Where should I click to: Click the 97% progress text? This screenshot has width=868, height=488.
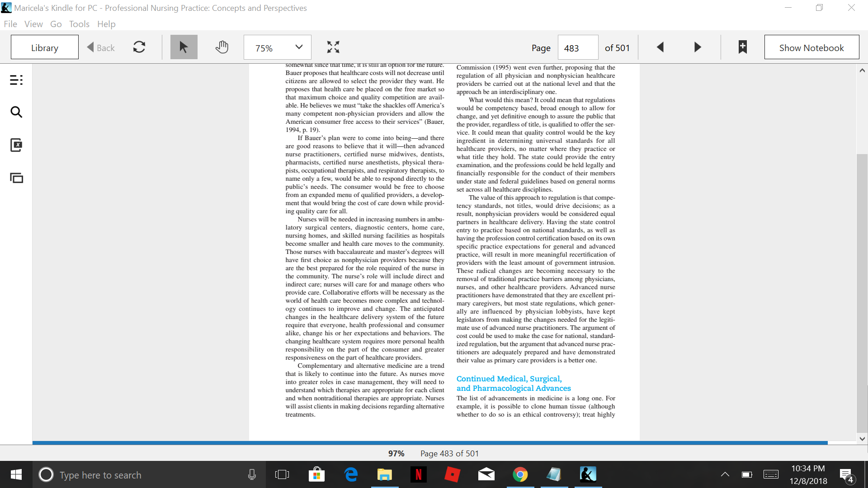[396, 453]
